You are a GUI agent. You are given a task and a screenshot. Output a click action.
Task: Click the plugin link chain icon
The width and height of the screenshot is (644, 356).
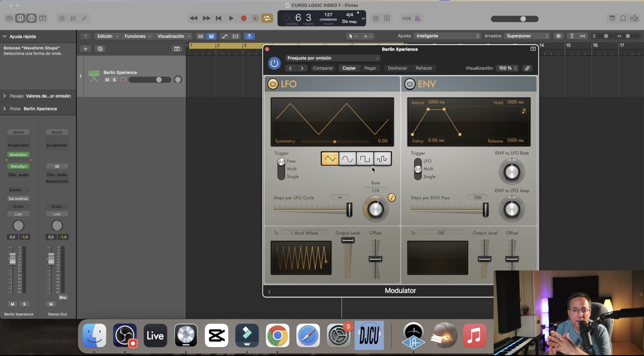pos(527,68)
